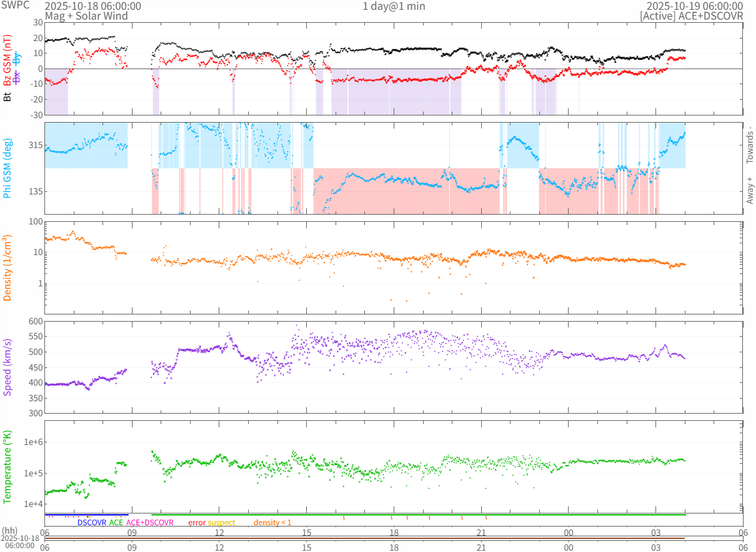Screen dimensions: 756x552
Task: Open the Mag + Solar Wind selector
Action: (x=86, y=16)
